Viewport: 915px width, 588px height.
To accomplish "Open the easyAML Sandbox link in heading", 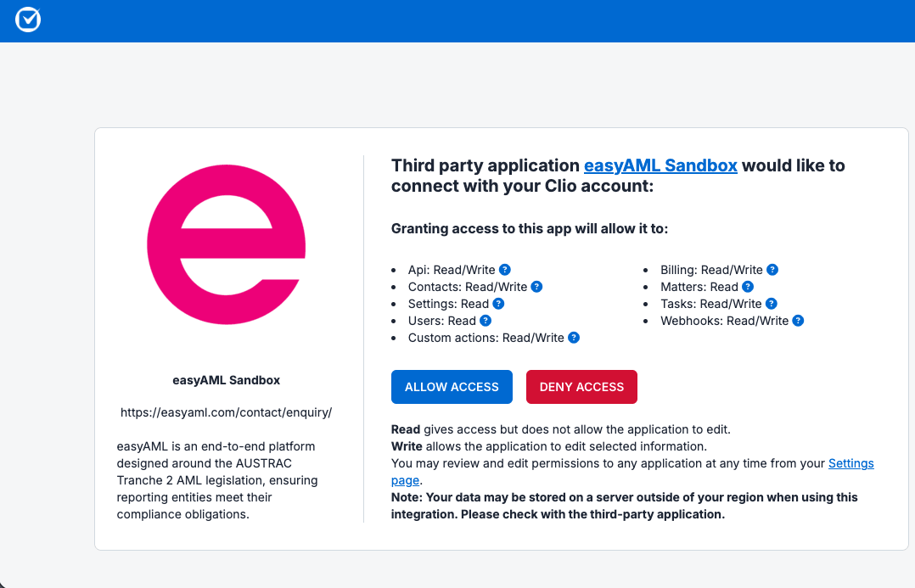I will click(660, 165).
